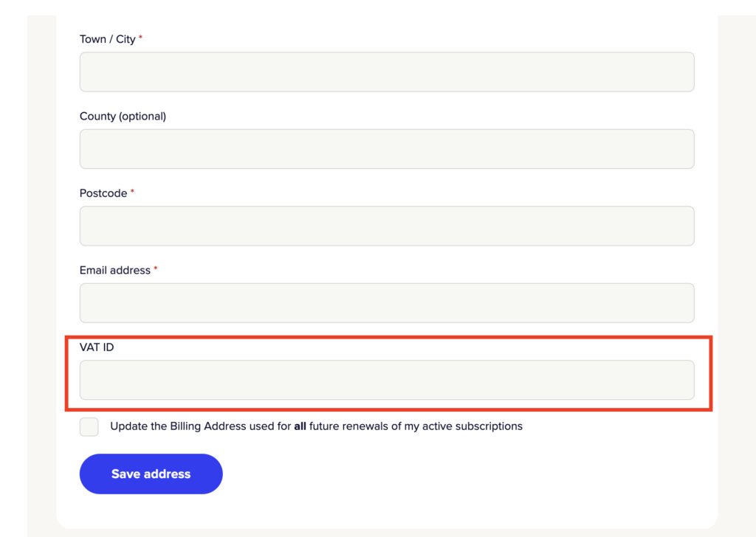Enable the update Billing Address checkbox

coord(89,426)
